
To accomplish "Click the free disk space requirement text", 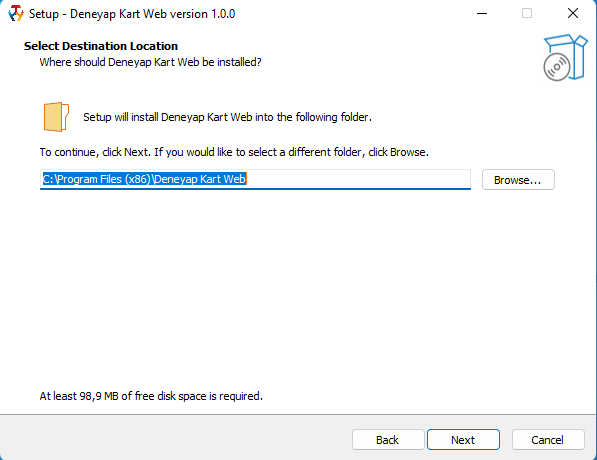I will coord(151,396).
